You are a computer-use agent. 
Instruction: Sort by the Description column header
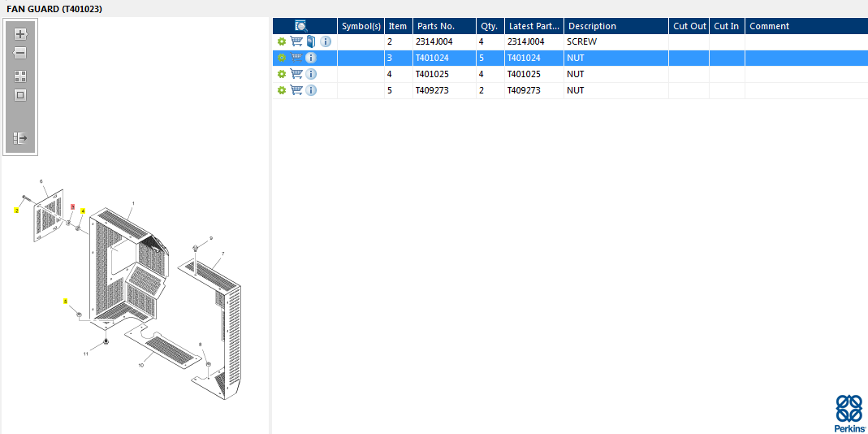pyautogui.click(x=616, y=26)
